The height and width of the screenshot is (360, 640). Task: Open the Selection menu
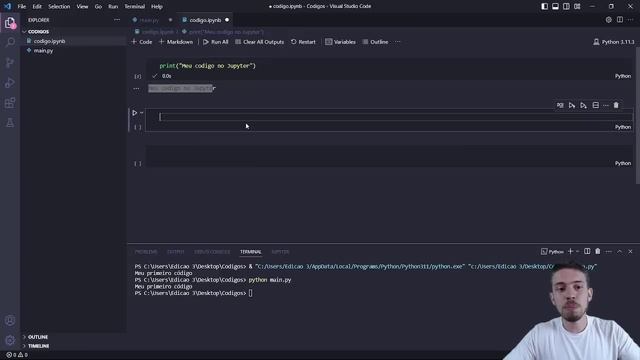pos(59,7)
